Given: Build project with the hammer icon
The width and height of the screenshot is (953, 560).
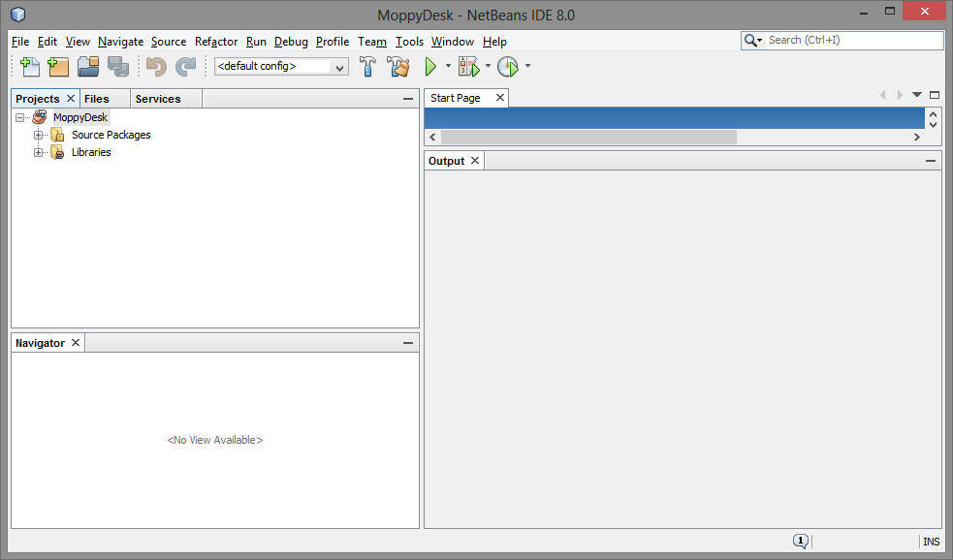Looking at the screenshot, I should (x=367, y=66).
